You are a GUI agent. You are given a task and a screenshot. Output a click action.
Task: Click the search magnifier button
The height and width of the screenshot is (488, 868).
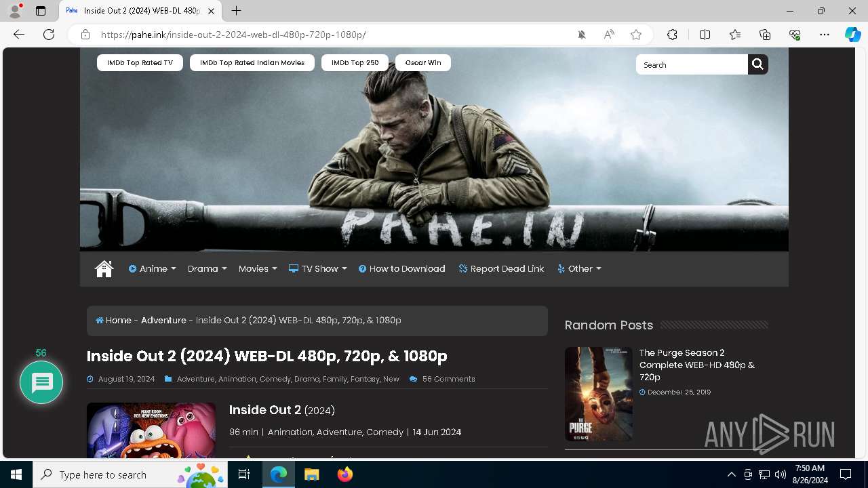[x=758, y=64]
